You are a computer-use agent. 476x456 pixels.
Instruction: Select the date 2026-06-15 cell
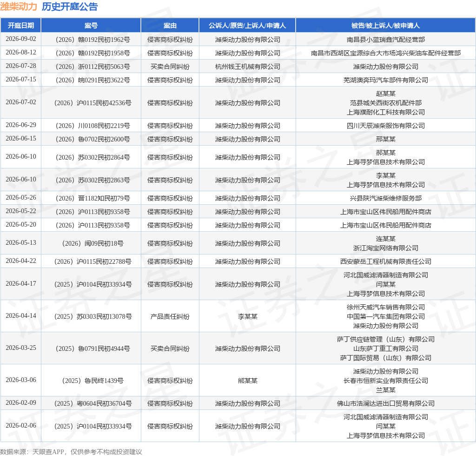tap(20, 139)
